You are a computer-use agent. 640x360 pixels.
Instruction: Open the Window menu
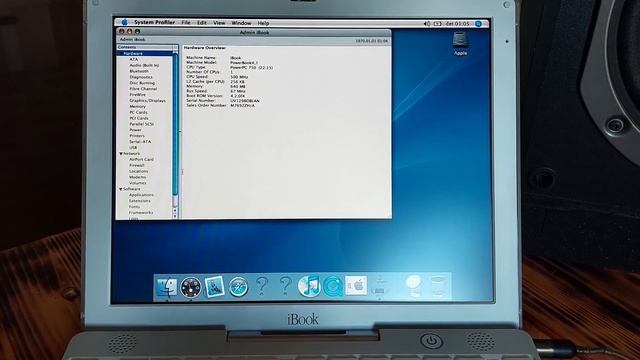[x=241, y=23]
